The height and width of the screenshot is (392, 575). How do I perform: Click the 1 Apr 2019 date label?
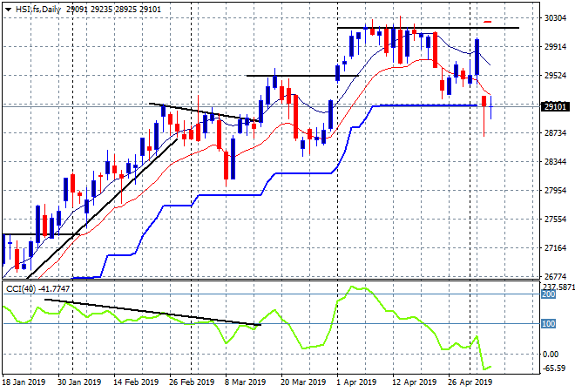[356, 382]
